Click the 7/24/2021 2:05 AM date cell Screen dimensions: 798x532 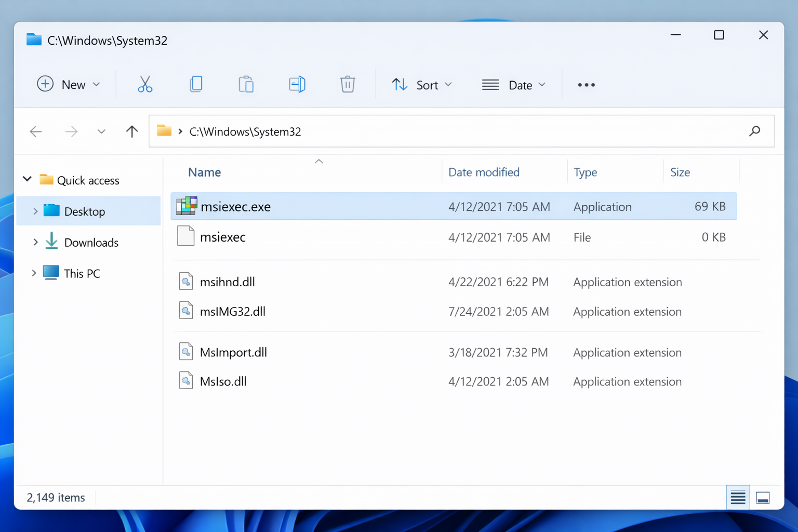tap(498, 312)
